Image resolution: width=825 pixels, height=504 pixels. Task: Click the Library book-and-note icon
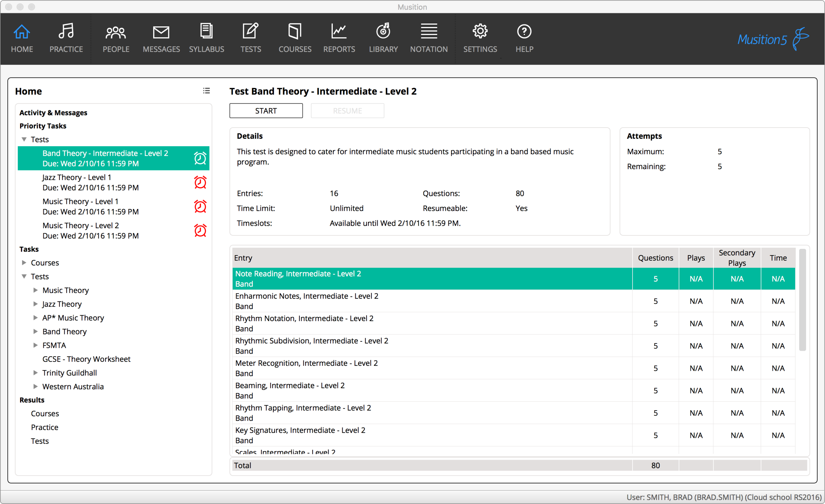383,31
